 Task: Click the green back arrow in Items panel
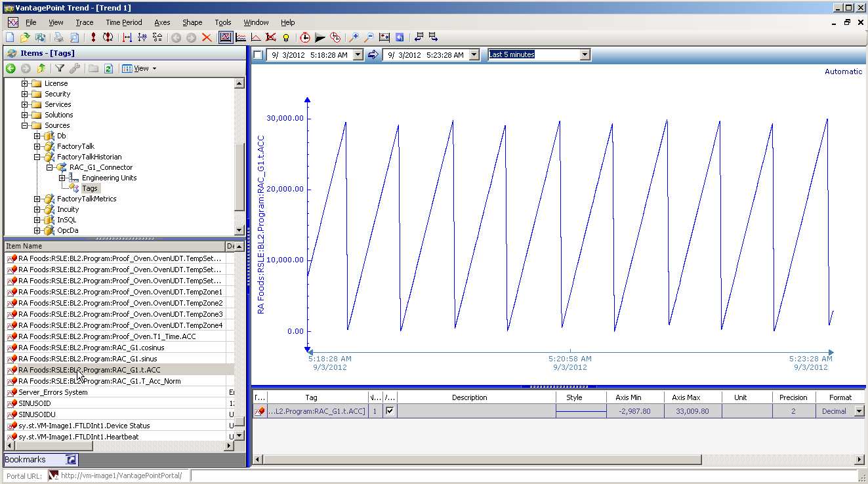click(10, 68)
